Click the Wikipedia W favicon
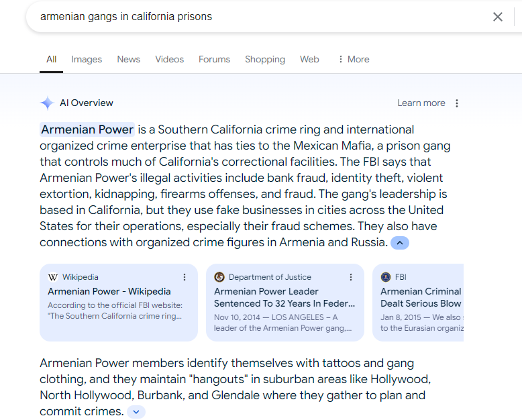This screenshot has width=522, height=420. tap(53, 277)
